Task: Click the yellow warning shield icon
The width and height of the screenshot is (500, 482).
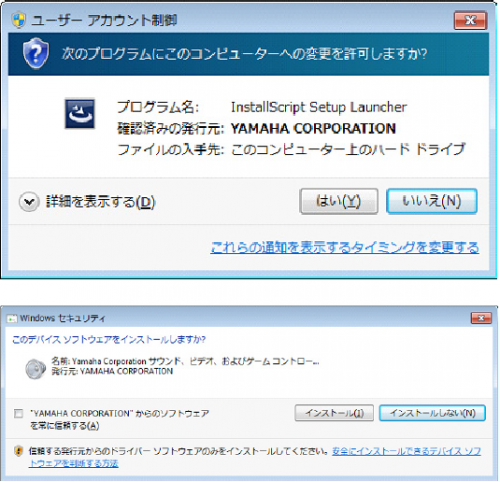Action: (x=19, y=452)
